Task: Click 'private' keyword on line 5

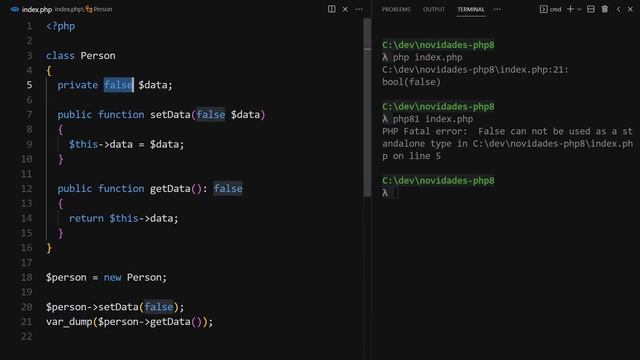Action: pyautogui.click(x=78, y=85)
